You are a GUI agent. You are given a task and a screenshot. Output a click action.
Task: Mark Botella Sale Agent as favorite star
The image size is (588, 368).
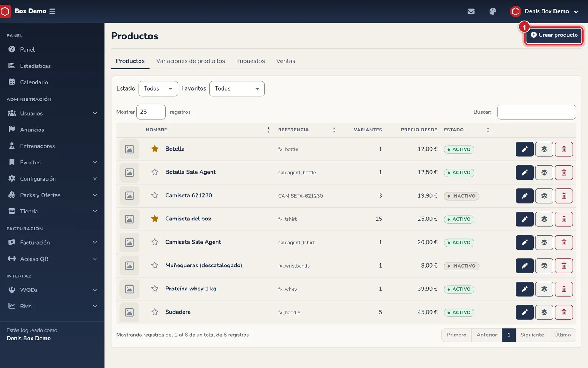155,172
